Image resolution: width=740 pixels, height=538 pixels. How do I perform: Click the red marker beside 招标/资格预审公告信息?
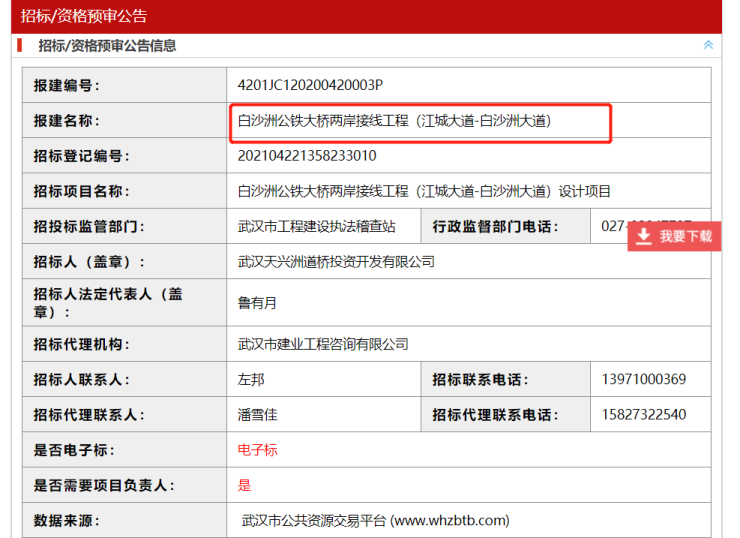tap(19, 45)
